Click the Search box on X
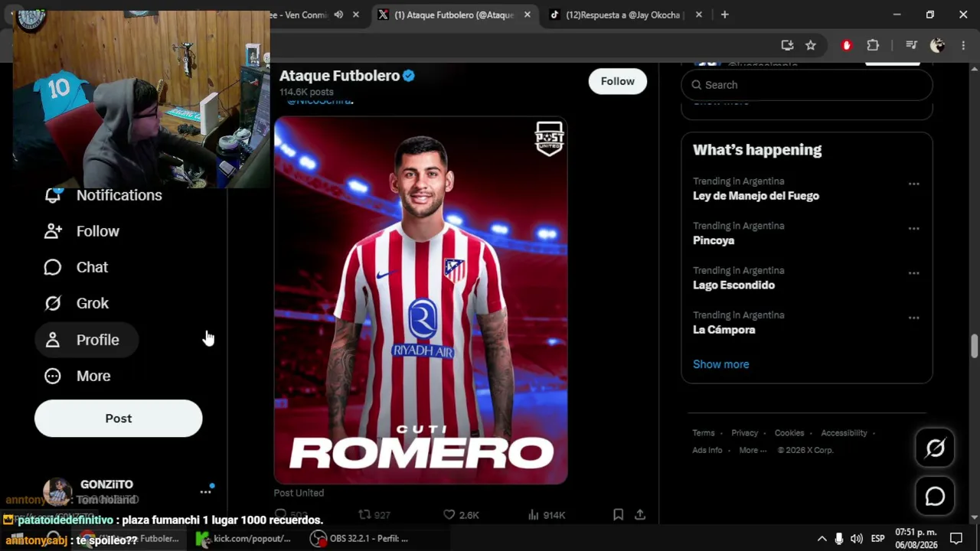 point(807,85)
